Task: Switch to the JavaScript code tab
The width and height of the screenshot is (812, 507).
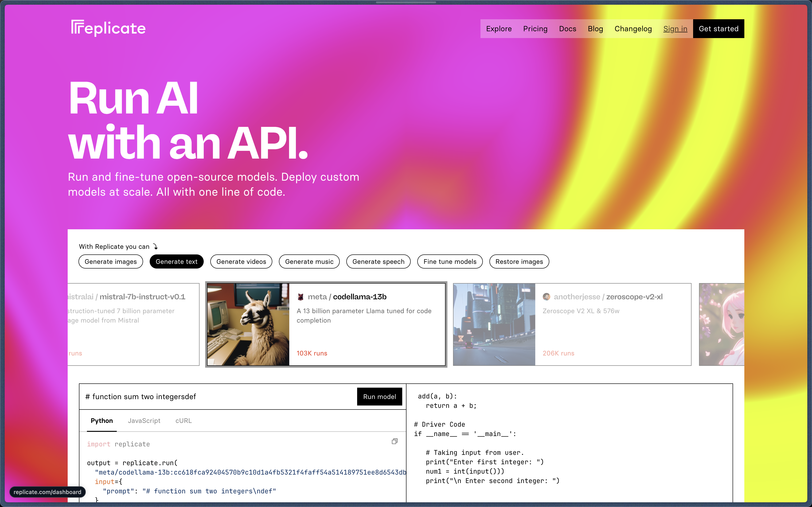Action: pyautogui.click(x=144, y=421)
